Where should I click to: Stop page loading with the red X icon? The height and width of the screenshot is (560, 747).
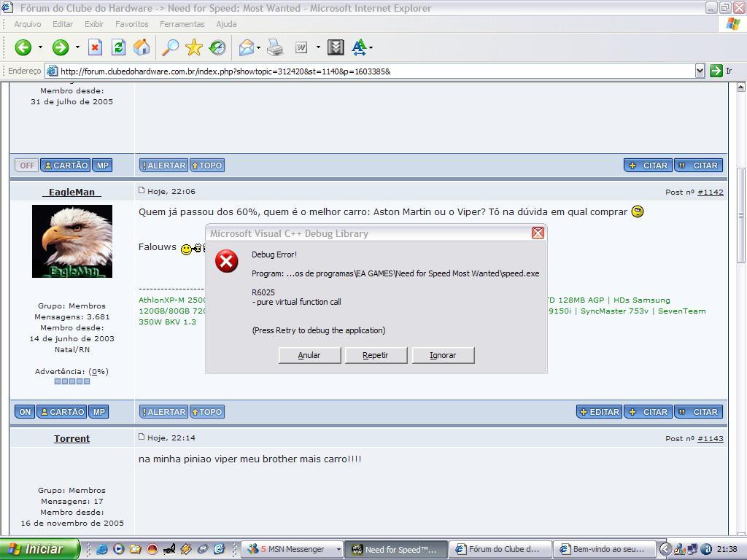[96, 47]
